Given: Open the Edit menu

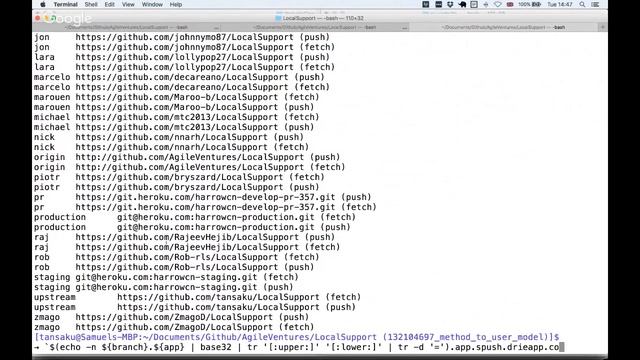Looking at the screenshot, I should click(x=109, y=4).
